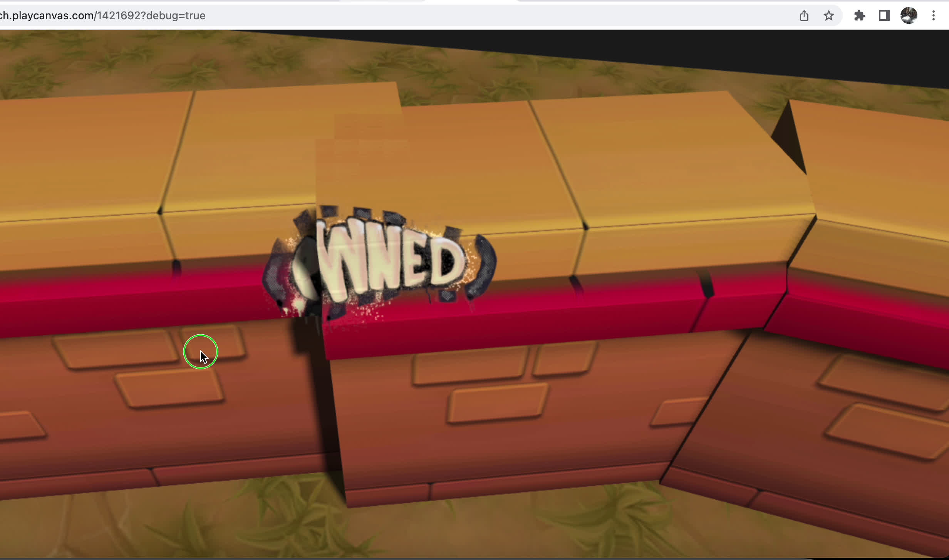Click the Chrome profile avatar icon
Image resolution: width=949 pixels, height=560 pixels.
(x=908, y=15)
